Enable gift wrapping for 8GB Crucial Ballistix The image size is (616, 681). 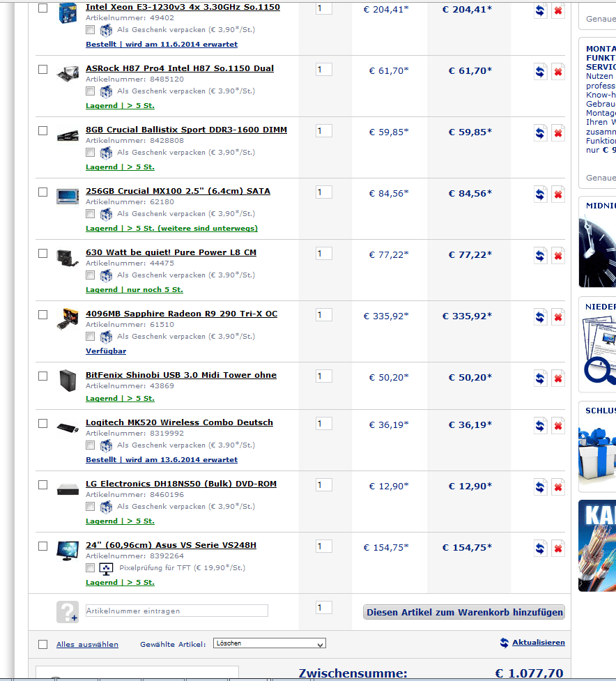[90, 153]
